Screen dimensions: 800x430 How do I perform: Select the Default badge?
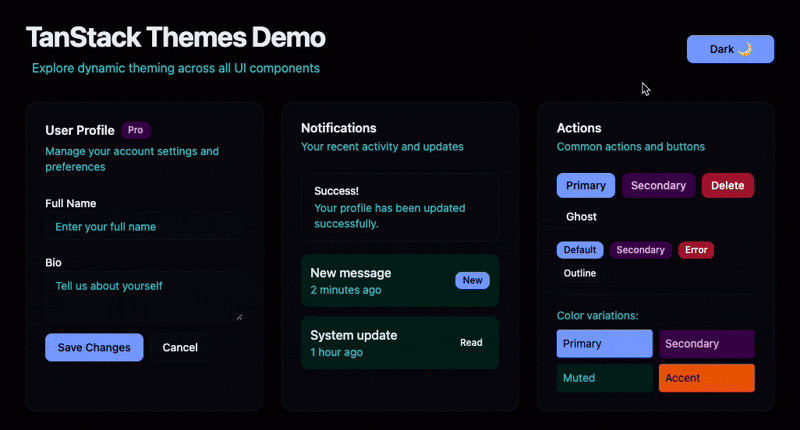[x=579, y=250]
